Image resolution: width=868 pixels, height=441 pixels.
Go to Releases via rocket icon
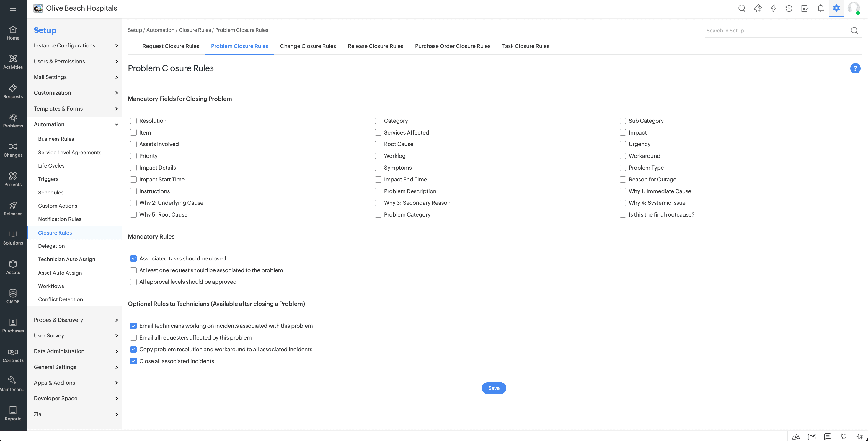[13, 208]
